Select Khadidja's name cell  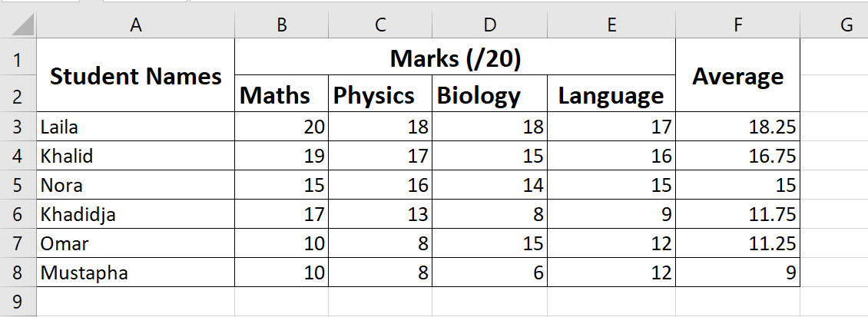(x=135, y=214)
